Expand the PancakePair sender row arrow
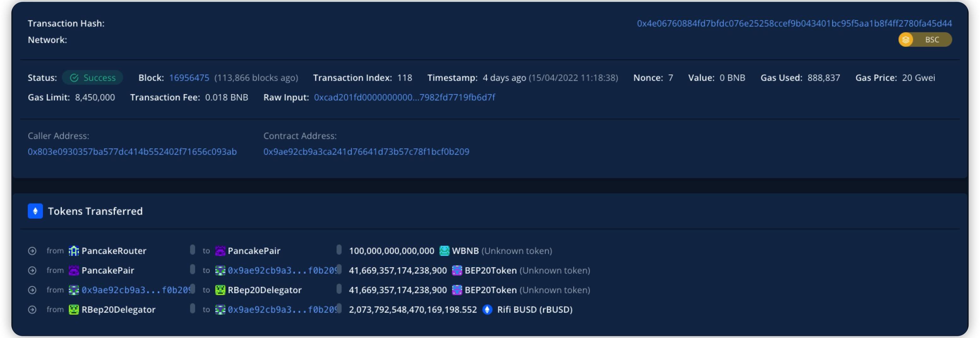This screenshot has width=980, height=338. point(32,270)
